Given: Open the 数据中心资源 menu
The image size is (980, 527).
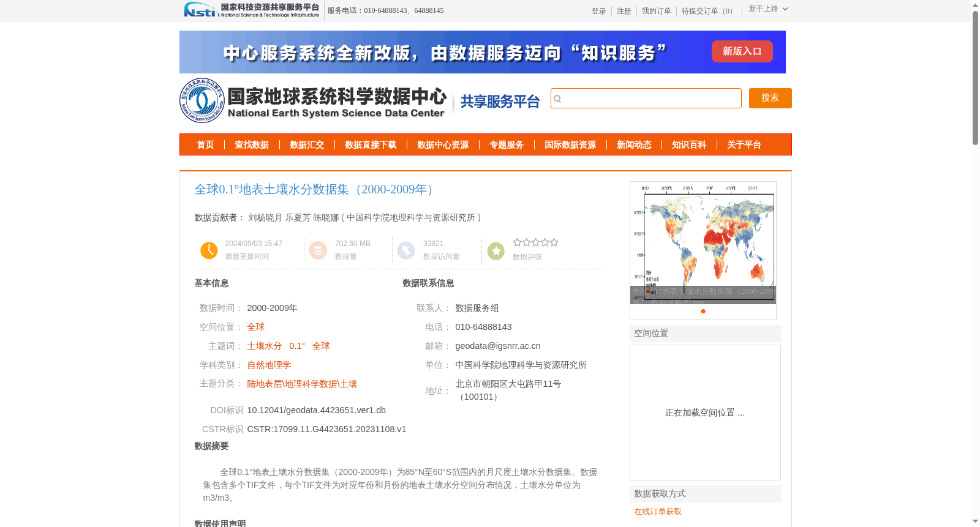Looking at the screenshot, I should click(443, 145).
